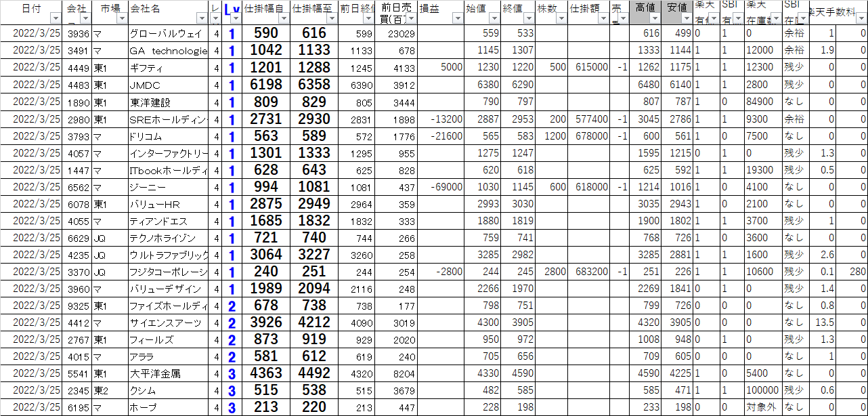This screenshot has height=416, width=868.
Task: Open the 始値 column filter dropdown
Action: pos(494,20)
